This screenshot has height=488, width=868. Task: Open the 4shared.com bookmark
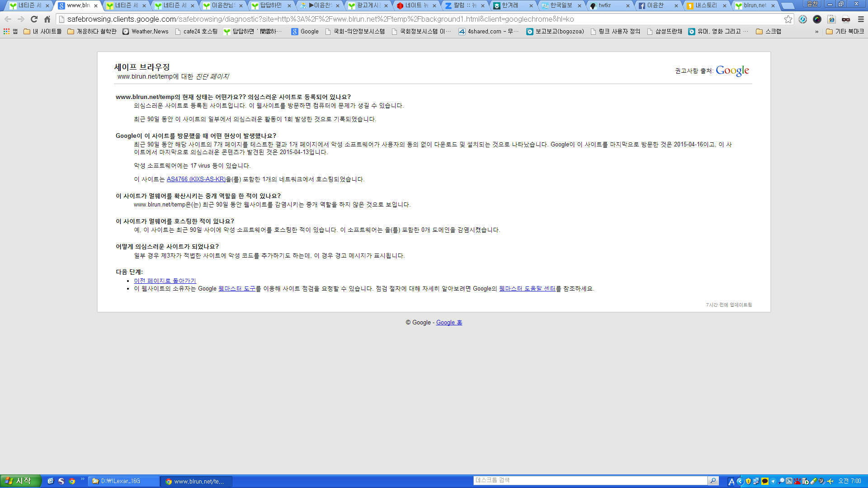coord(489,32)
